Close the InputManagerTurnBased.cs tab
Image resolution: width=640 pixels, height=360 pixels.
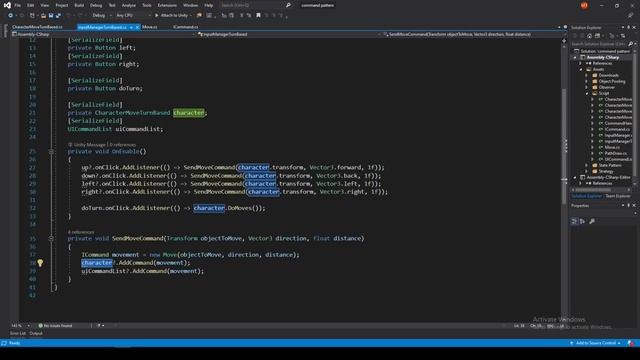click(137, 27)
